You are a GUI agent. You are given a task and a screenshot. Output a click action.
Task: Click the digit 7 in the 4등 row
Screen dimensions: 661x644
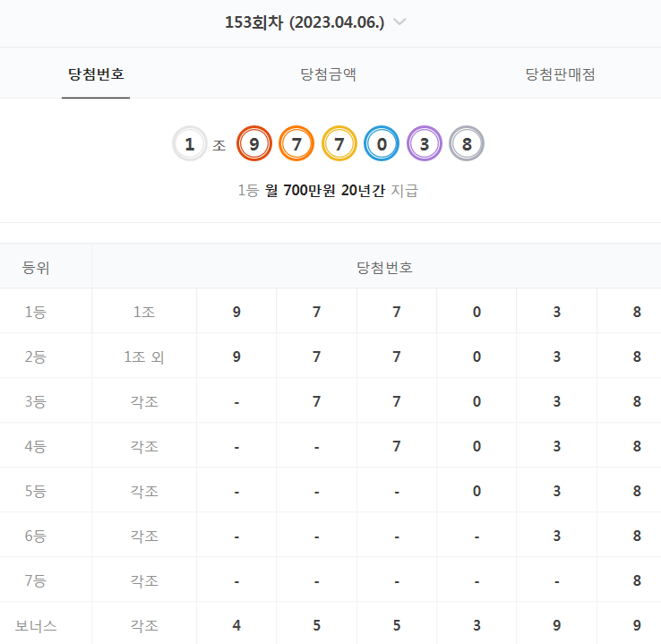(x=396, y=446)
